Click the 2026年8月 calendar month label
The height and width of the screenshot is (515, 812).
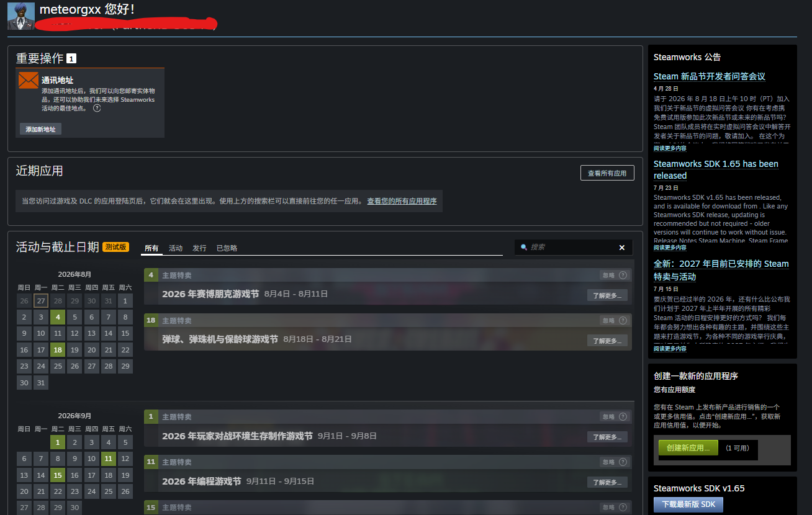click(74, 274)
